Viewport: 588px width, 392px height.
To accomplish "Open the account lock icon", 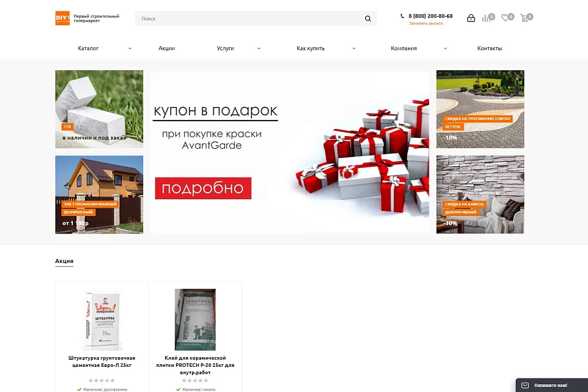I will [471, 18].
